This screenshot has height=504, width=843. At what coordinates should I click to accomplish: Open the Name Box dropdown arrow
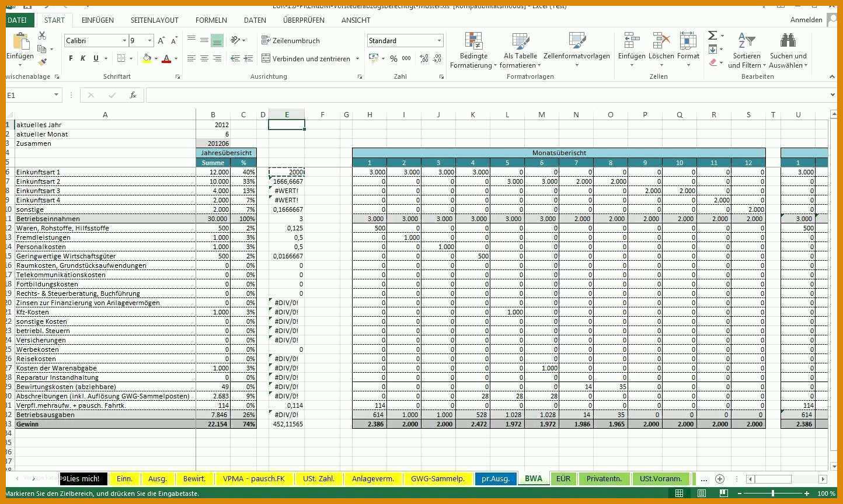(57, 95)
